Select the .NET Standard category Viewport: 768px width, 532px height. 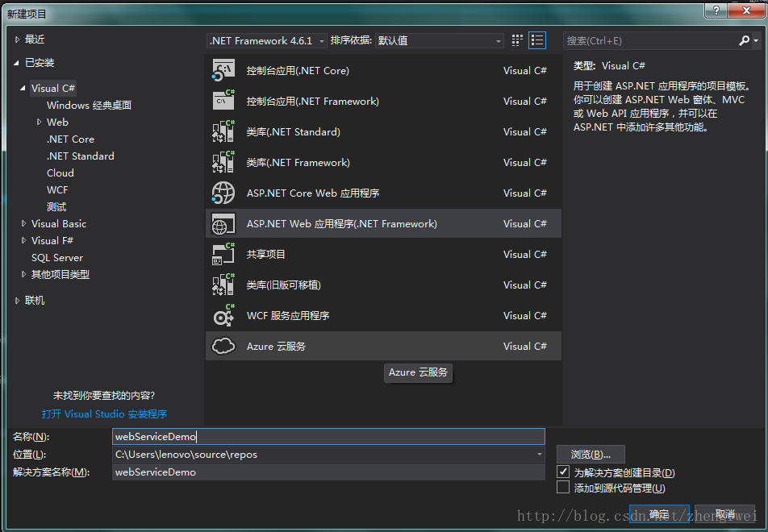pyautogui.click(x=81, y=156)
